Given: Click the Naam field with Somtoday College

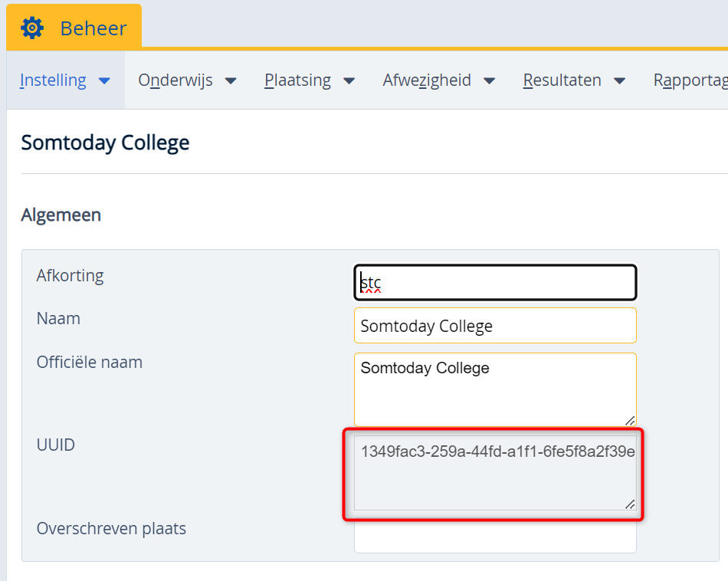Looking at the screenshot, I should (x=495, y=326).
